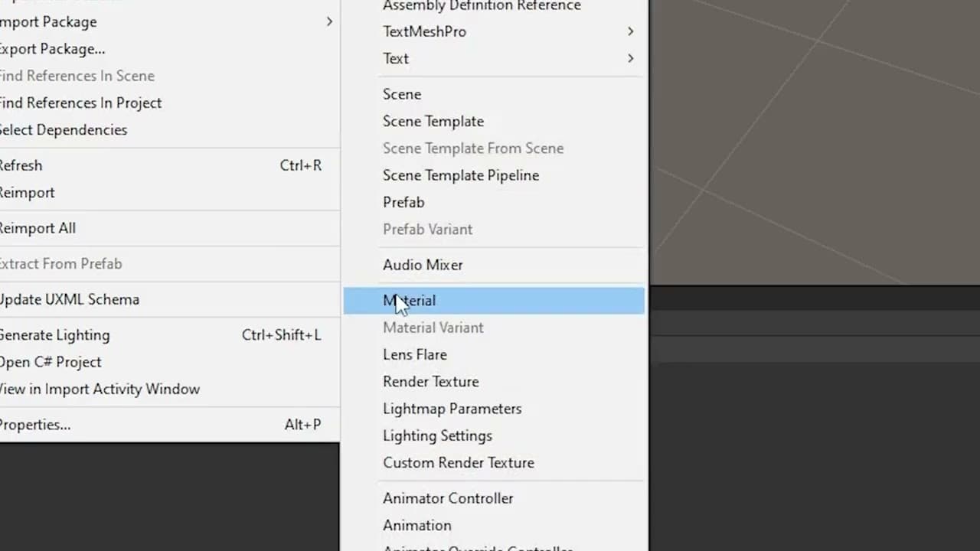Expand the TextMeshPro submenu arrow
This screenshot has height=551, width=980.
630,31
